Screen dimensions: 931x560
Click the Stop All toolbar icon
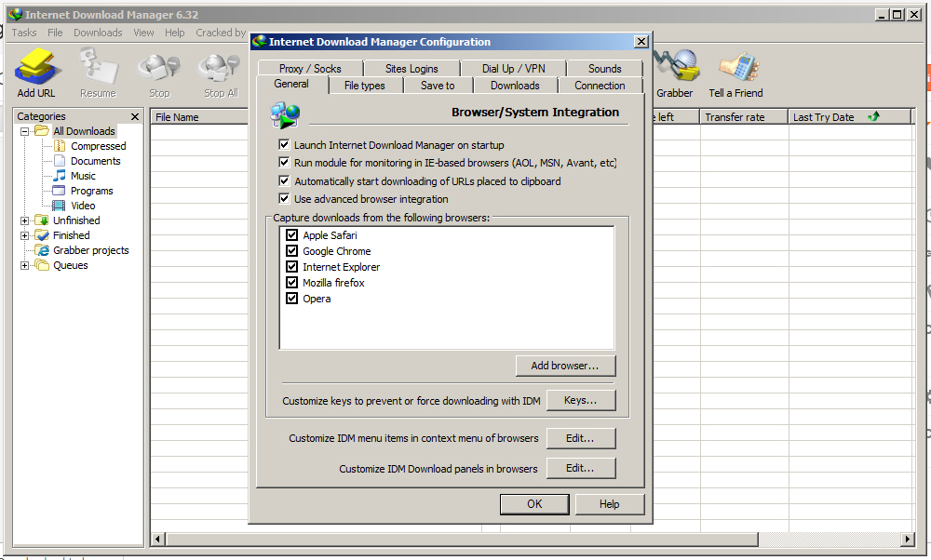pyautogui.click(x=219, y=67)
